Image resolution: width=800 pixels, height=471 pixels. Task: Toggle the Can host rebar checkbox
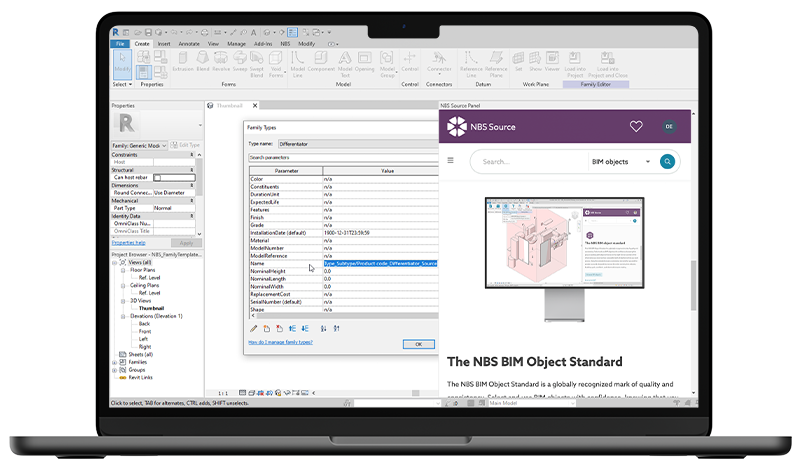[x=157, y=177]
